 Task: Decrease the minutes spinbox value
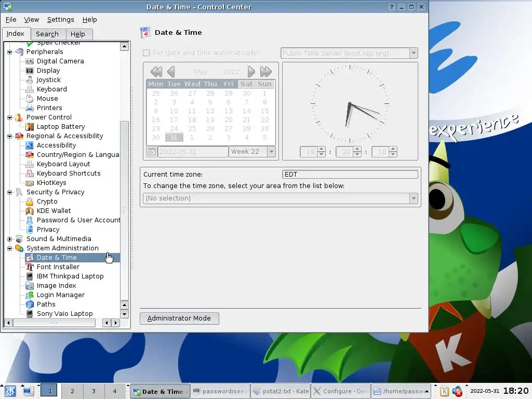[357, 154]
